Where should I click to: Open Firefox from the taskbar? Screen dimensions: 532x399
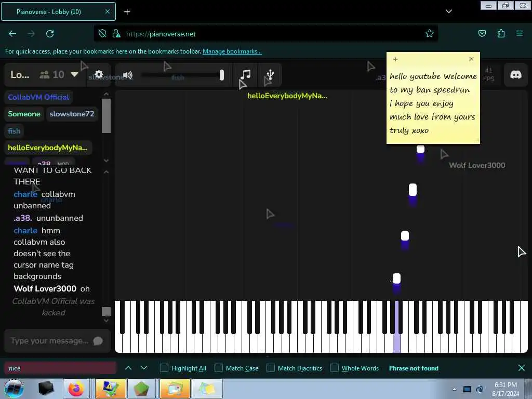76,389
